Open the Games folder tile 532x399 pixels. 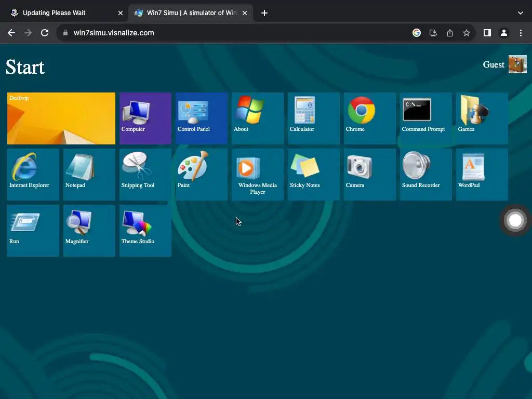482,118
